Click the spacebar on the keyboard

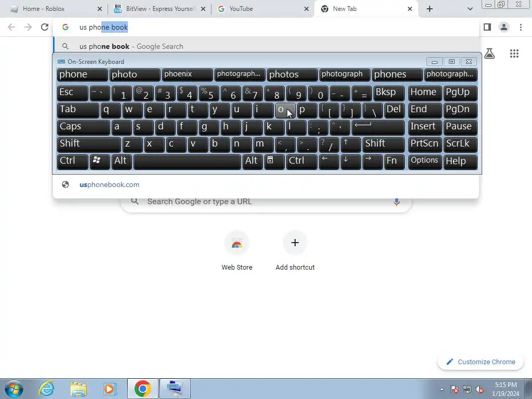(x=187, y=162)
